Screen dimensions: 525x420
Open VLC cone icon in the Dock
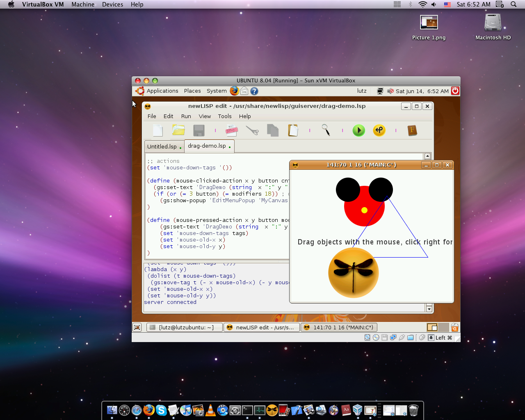point(210,410)
